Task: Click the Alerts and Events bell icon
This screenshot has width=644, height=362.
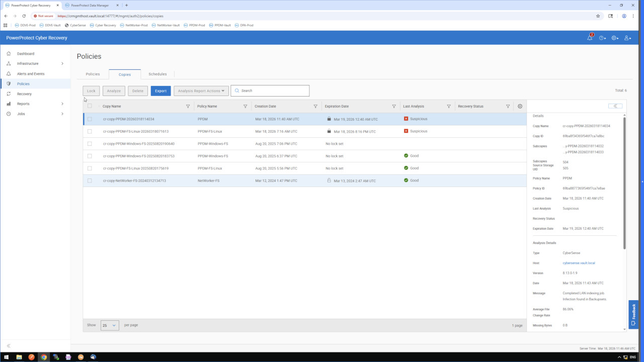Action: (x=9, y=74)
